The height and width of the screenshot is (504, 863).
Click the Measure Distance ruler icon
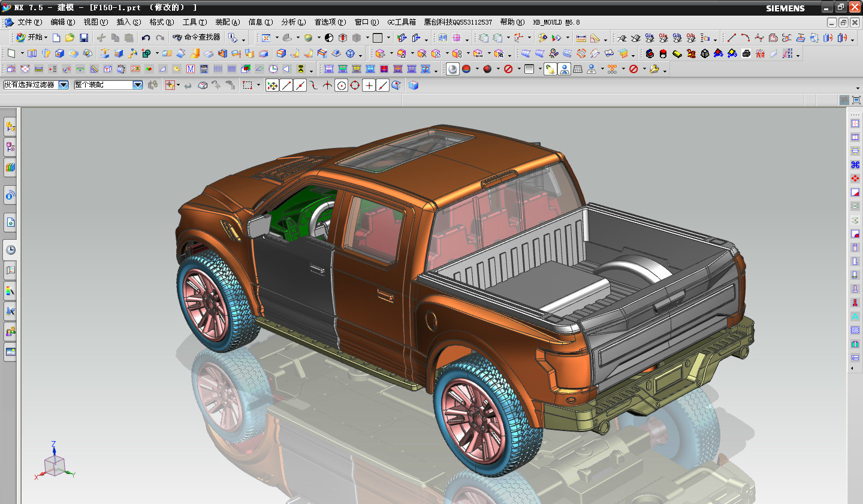pos(581,38)
